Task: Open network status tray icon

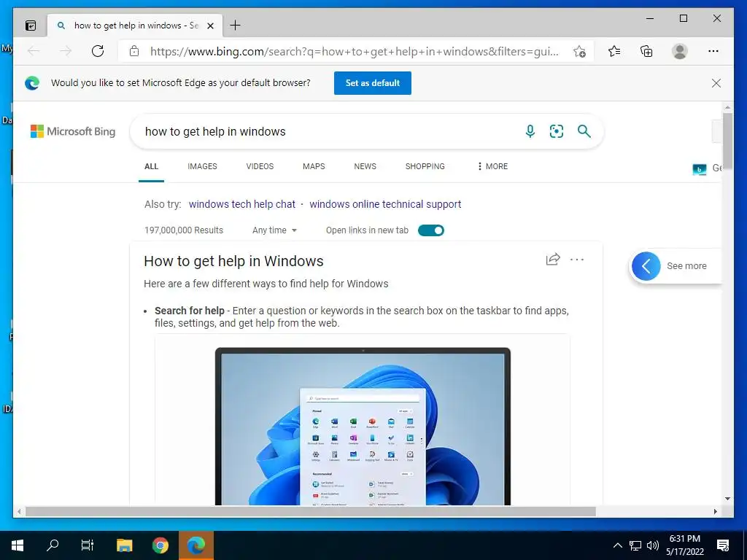Action: pos(635,545)
